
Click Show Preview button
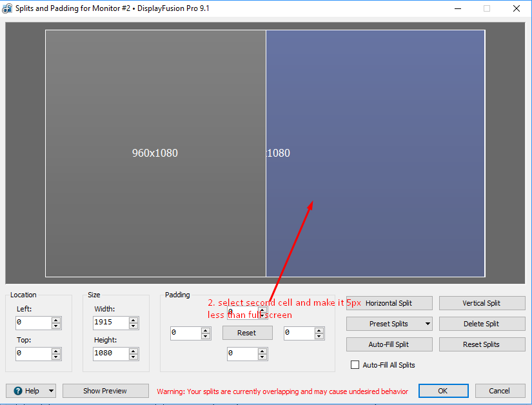click(x=105, y=391)
